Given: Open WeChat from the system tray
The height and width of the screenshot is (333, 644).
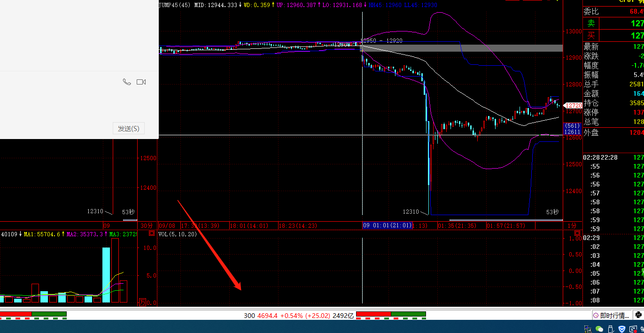Looking at the screenshot, I should [599, 329].
